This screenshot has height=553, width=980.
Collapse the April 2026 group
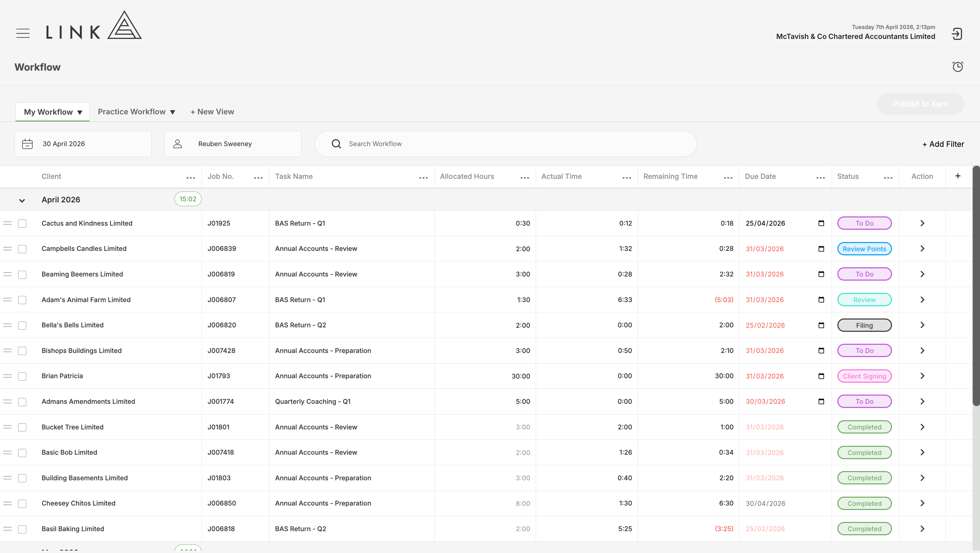[x=22, y=200]
